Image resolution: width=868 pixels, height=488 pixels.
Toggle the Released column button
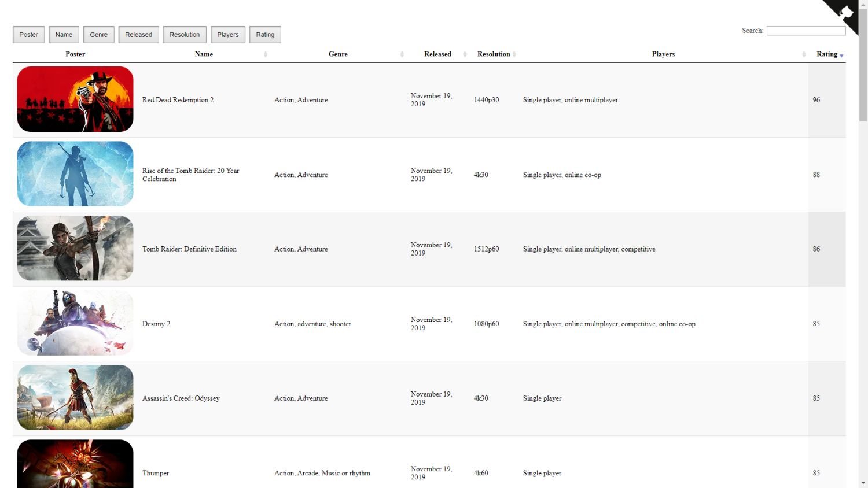click(x=138, y=35)
